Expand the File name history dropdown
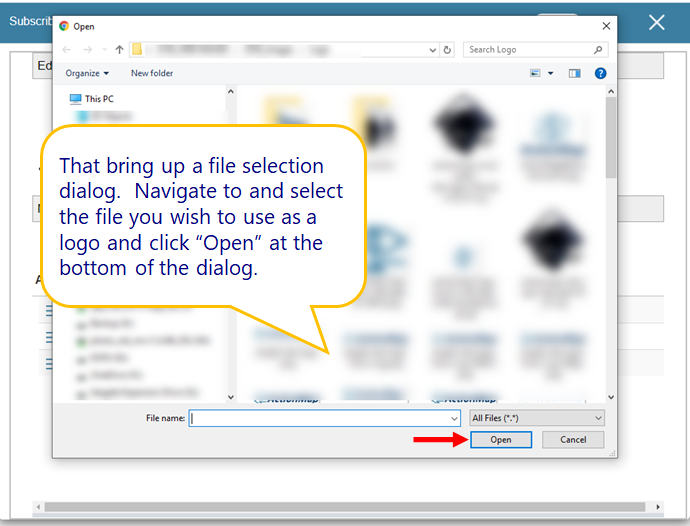690x526 pixels. pos(454,418)
